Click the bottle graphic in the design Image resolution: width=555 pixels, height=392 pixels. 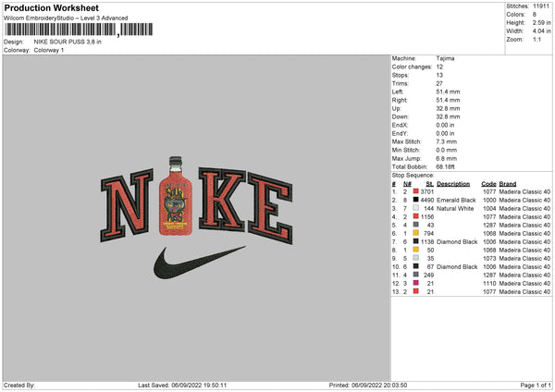click(x=176, y=196)
